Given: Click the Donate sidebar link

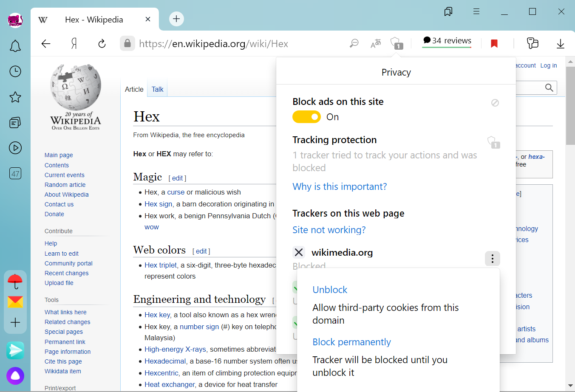Looking at the screenshot, I should [x=54, y=214].
